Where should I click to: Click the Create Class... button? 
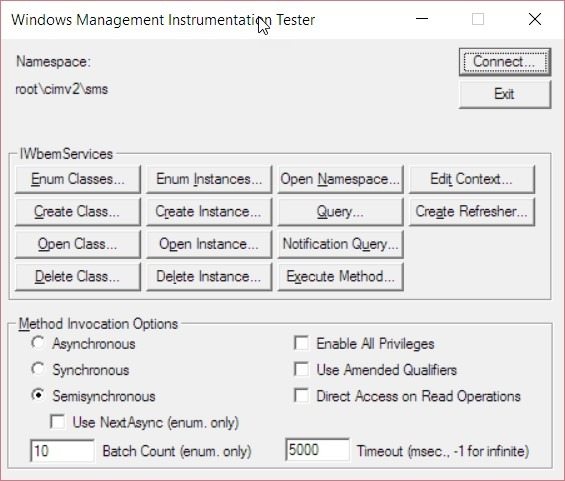[x=78, y=212]
